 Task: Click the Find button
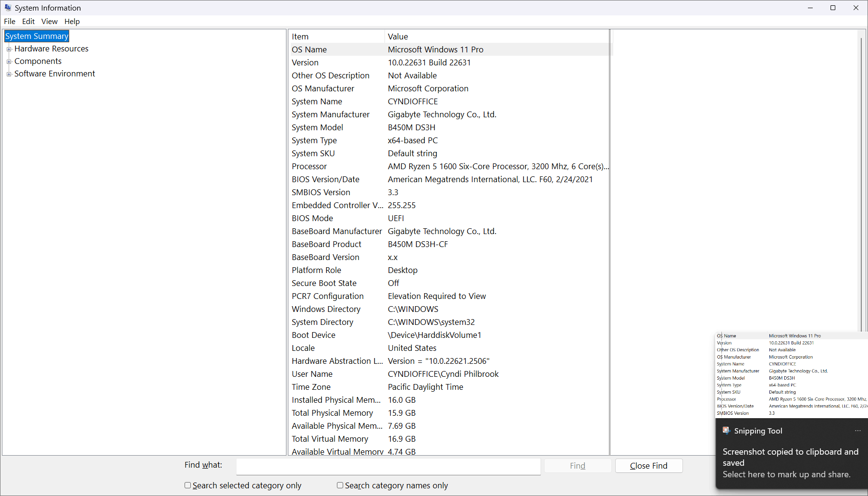tap(578, 466)
